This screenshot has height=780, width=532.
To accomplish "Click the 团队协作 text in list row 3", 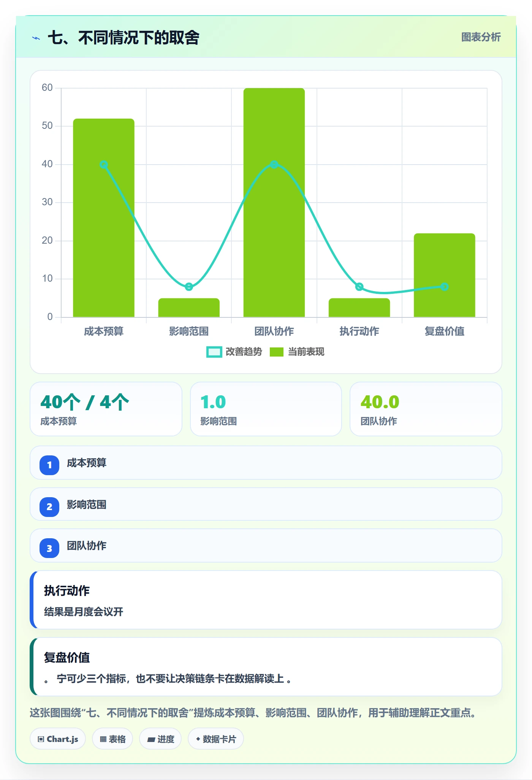I will click(87, 546).
